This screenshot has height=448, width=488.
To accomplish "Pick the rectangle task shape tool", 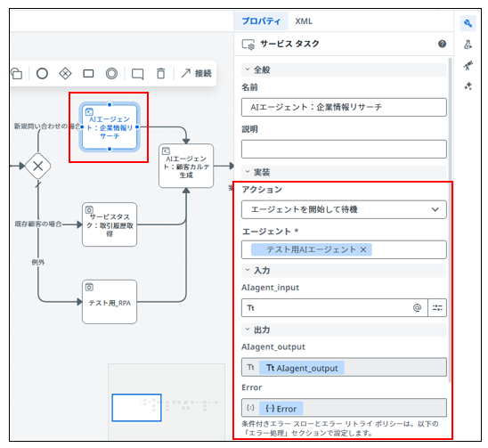I will click(88, 74).
